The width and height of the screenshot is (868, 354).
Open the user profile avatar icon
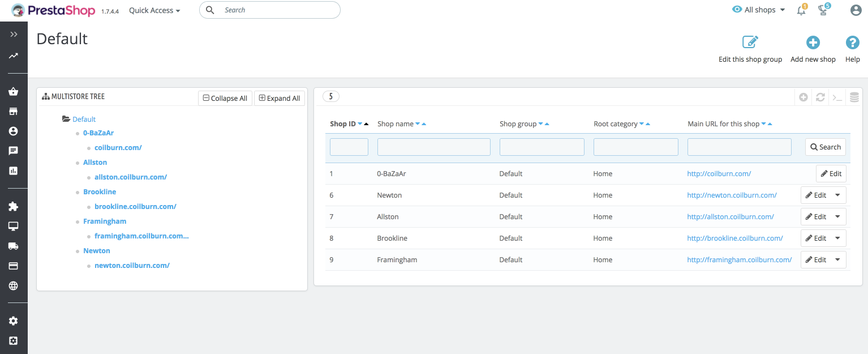856,10
